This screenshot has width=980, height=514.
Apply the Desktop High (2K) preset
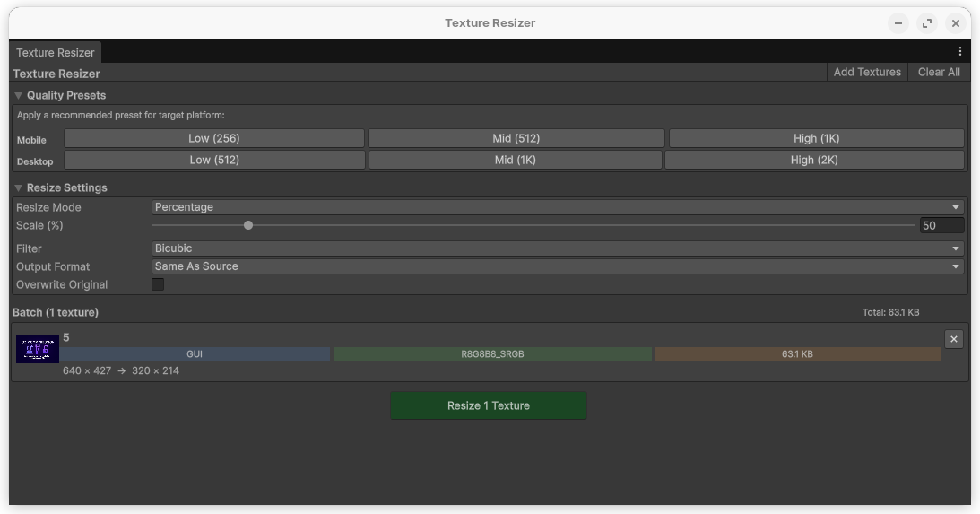(813, 160)
